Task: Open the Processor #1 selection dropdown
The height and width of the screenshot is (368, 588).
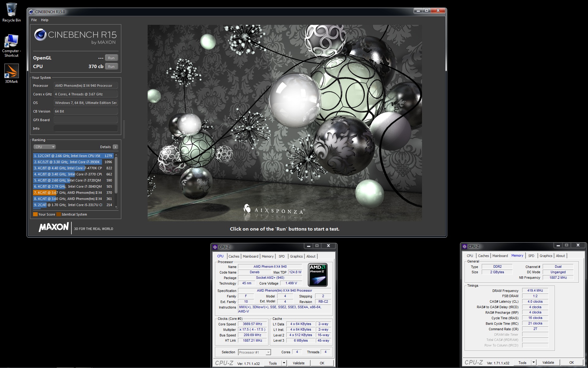Action: click(254, 352)
